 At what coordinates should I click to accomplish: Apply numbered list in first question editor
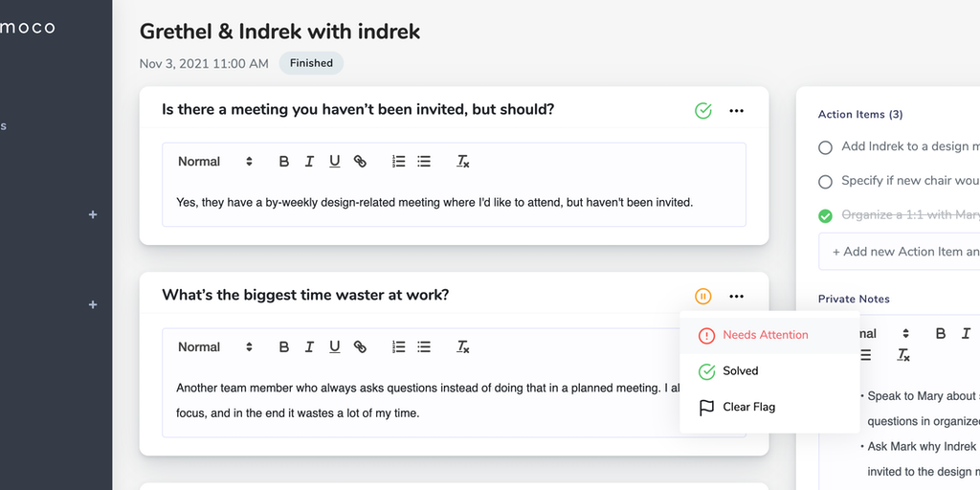[399, 162]
